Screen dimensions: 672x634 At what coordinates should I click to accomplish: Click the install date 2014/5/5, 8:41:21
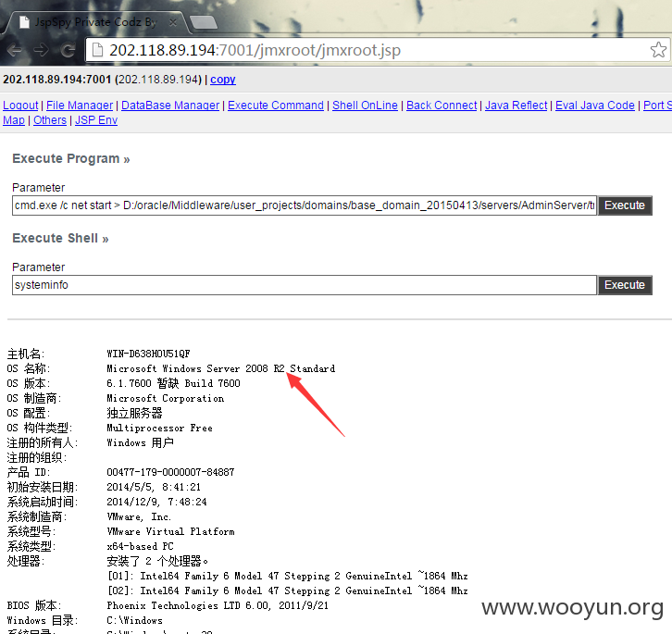pos(154,487)
